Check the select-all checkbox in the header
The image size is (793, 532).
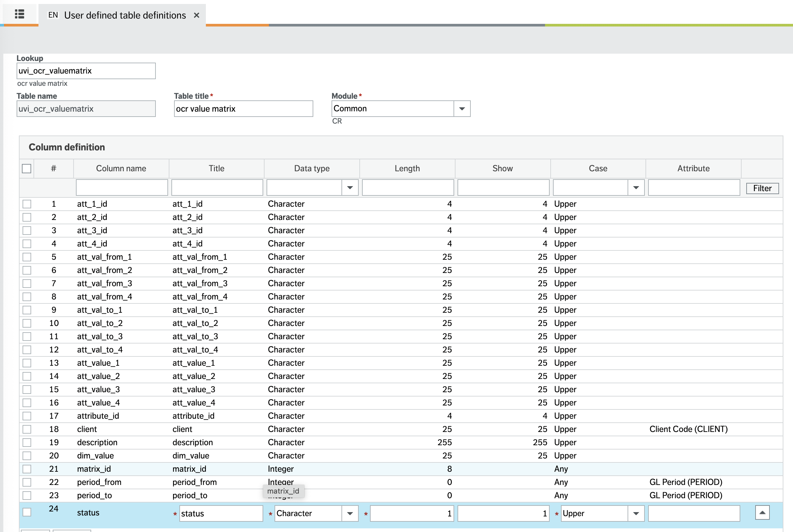[x=26, y=168]
